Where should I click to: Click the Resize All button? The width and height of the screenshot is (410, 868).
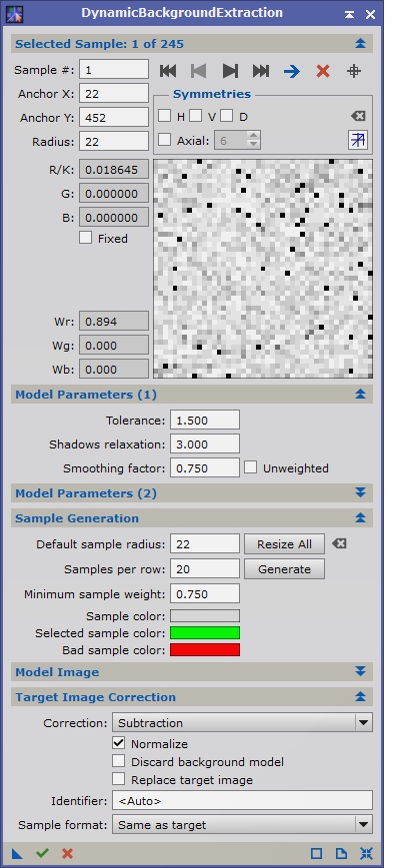[x=284, y=544]
